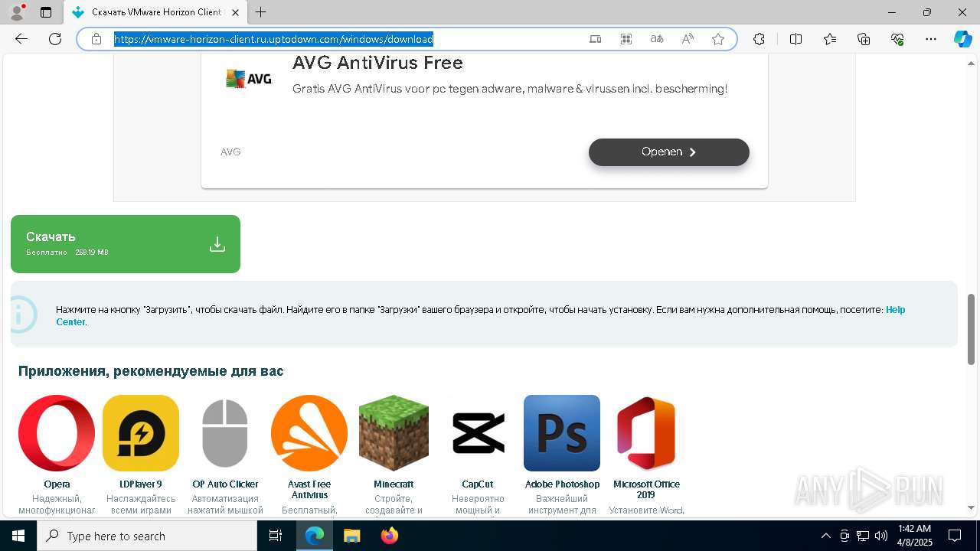Open the OP Auto Clicker mouse icon
Image resolution: width=980 pixels, height=551 pixels.
(225, 433)
